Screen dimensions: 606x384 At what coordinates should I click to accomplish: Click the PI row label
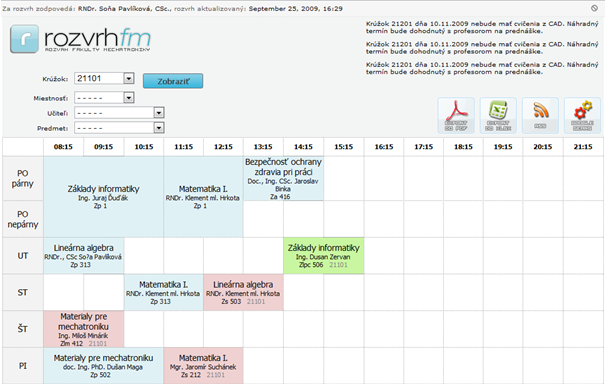click(x=23, y=365)
